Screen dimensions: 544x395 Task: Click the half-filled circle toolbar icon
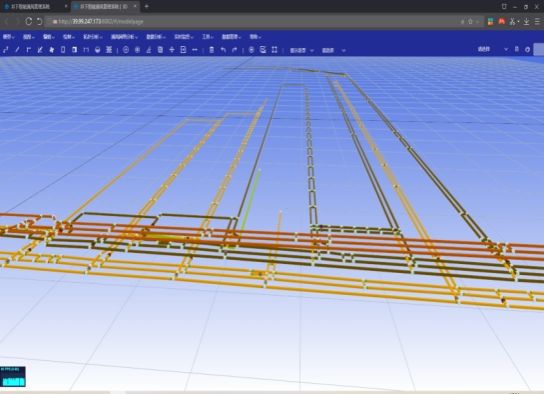tap(97, 50)
